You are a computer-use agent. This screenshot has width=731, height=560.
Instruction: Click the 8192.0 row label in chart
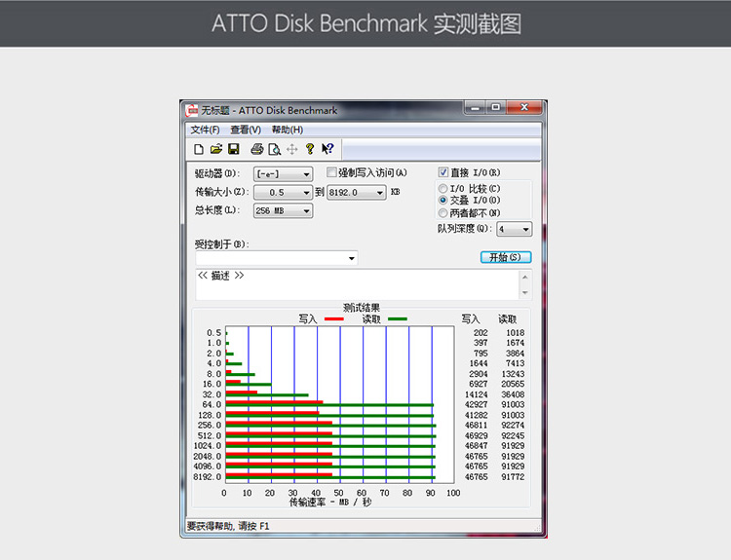coord(208,477)
